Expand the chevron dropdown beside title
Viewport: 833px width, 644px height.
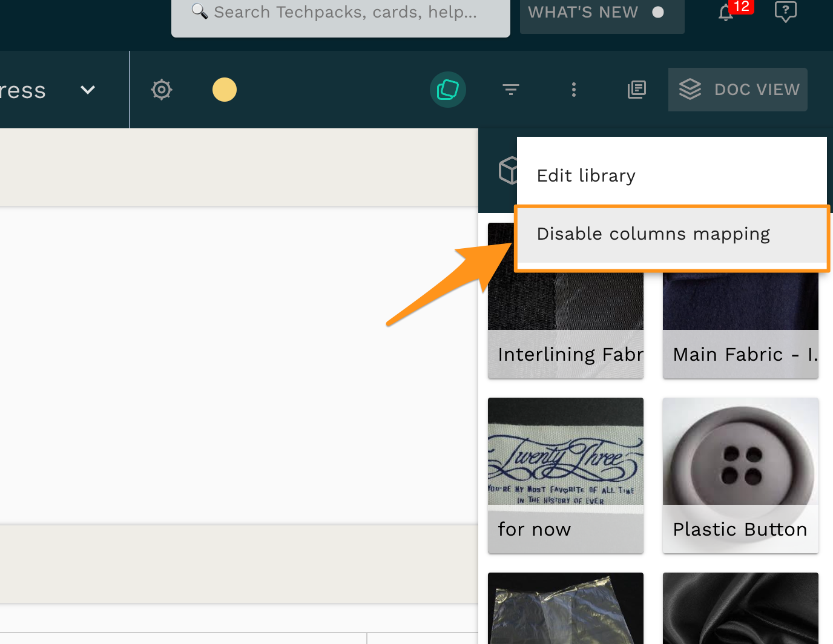(x=88, y=90)
